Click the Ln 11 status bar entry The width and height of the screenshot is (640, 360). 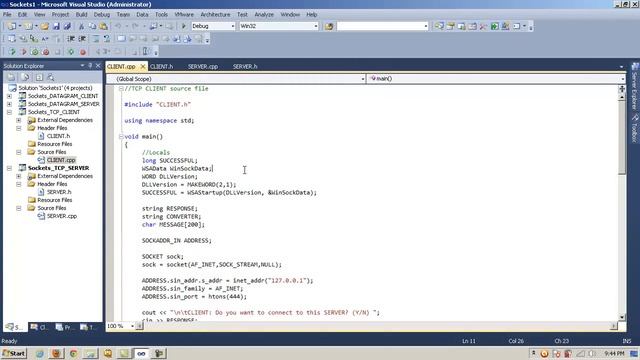[469, 341]
